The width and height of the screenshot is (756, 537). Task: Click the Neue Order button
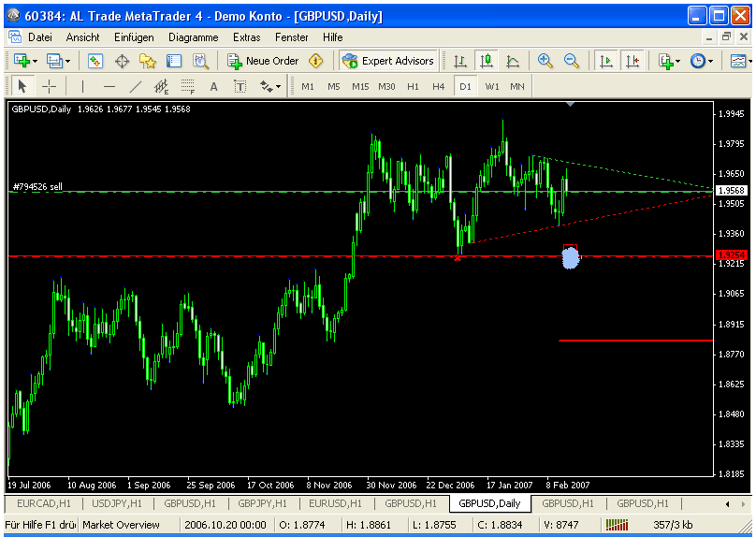tap(263, 61)
